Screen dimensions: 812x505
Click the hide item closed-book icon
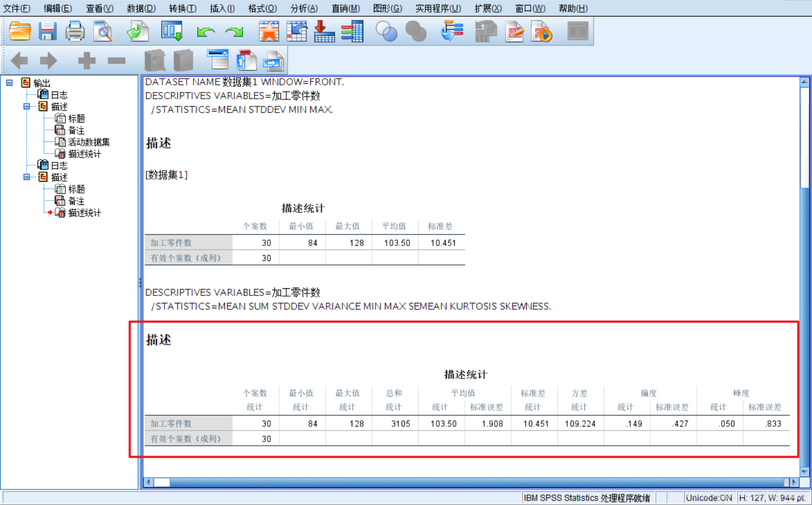(x=183, y=60)
